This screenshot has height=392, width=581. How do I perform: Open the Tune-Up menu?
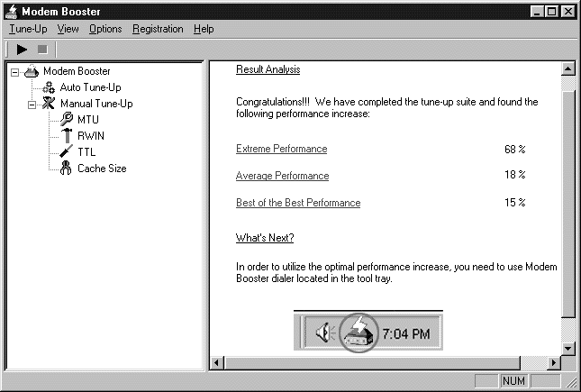(28, 29)
